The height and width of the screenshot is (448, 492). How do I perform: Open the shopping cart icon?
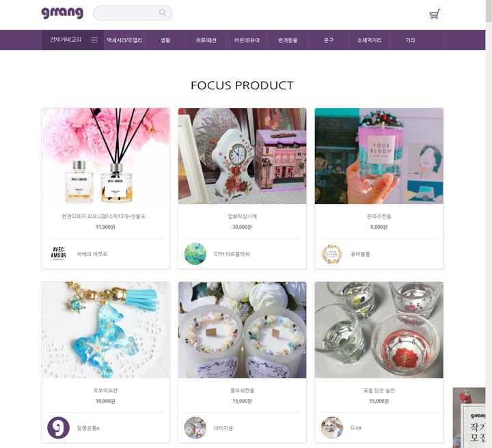(435, 14)
